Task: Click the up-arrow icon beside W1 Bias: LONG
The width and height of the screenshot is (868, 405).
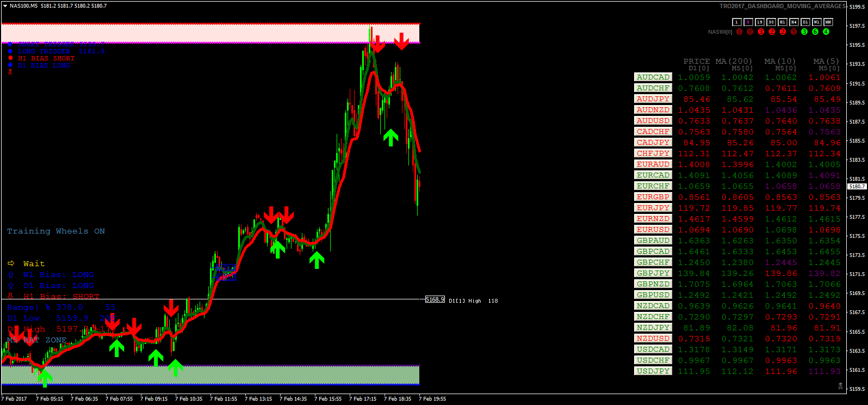Action: tap(11, 274)
